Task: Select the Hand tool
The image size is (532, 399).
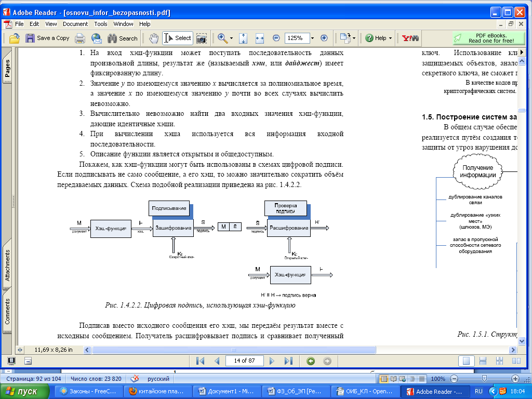Action: coord(154,38)
